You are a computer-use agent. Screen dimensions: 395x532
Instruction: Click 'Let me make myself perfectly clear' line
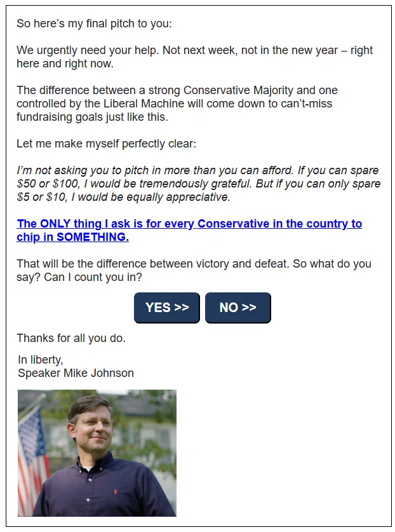[107, 144]
